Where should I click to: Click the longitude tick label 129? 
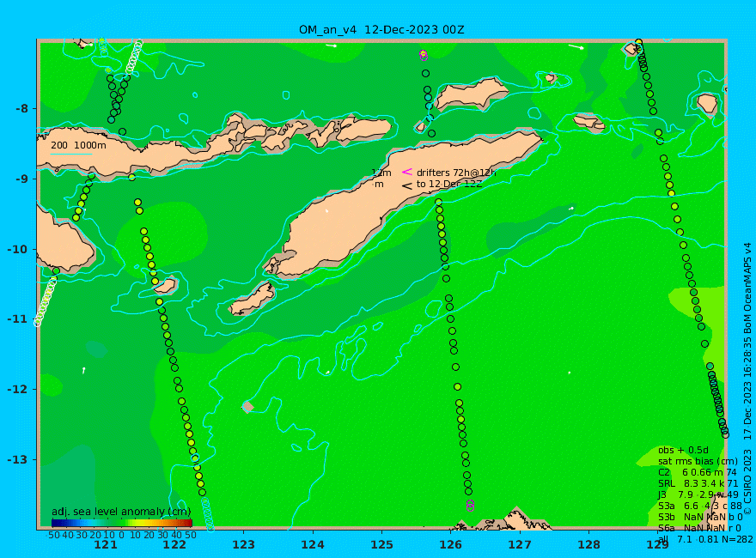click(x=658, y=545)
